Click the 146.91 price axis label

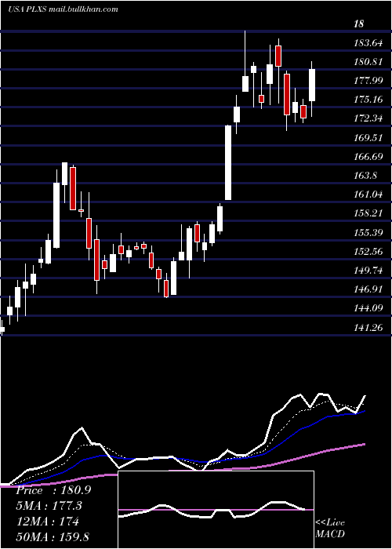click(x=368, y=289)
